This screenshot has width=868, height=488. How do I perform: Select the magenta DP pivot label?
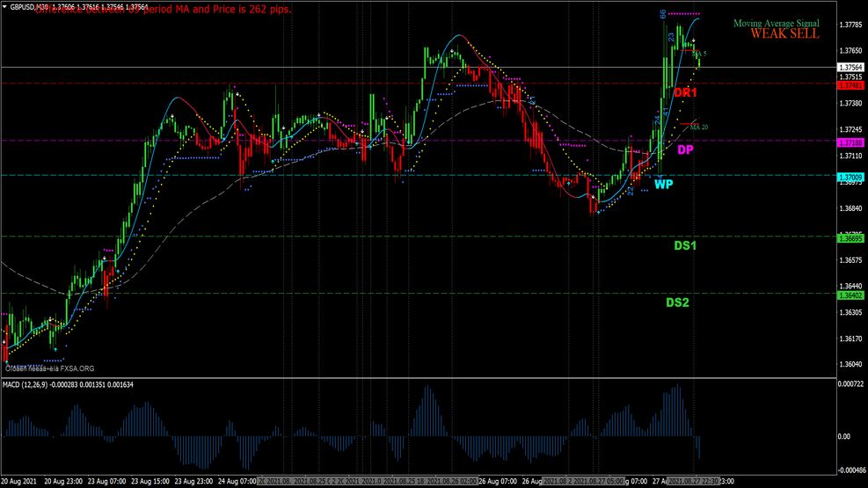point(686,150)
